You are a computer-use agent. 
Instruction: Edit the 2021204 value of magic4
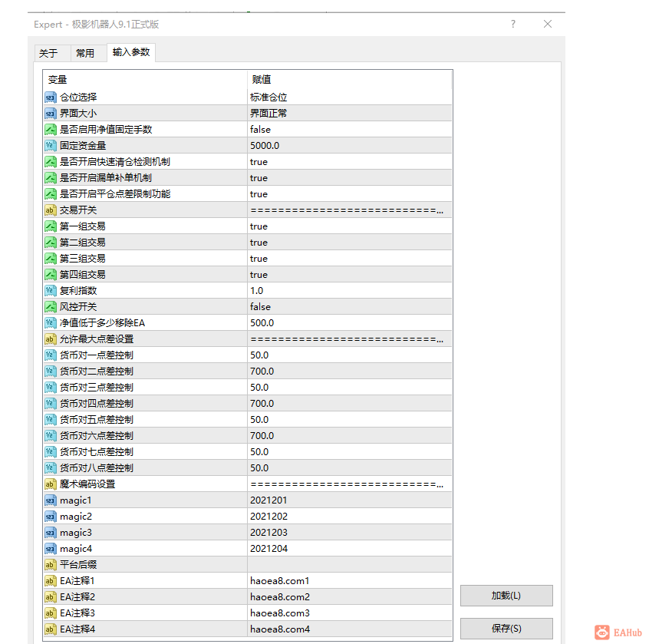pos(350,549)
